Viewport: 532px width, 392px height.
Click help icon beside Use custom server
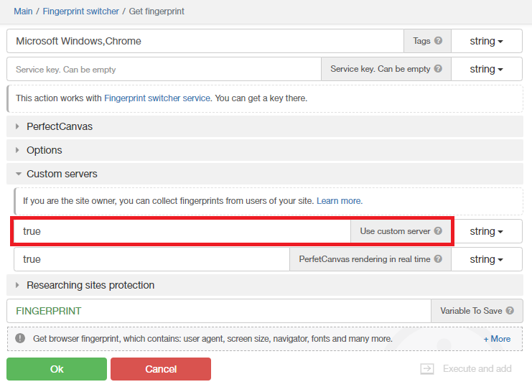pos(438,231)
